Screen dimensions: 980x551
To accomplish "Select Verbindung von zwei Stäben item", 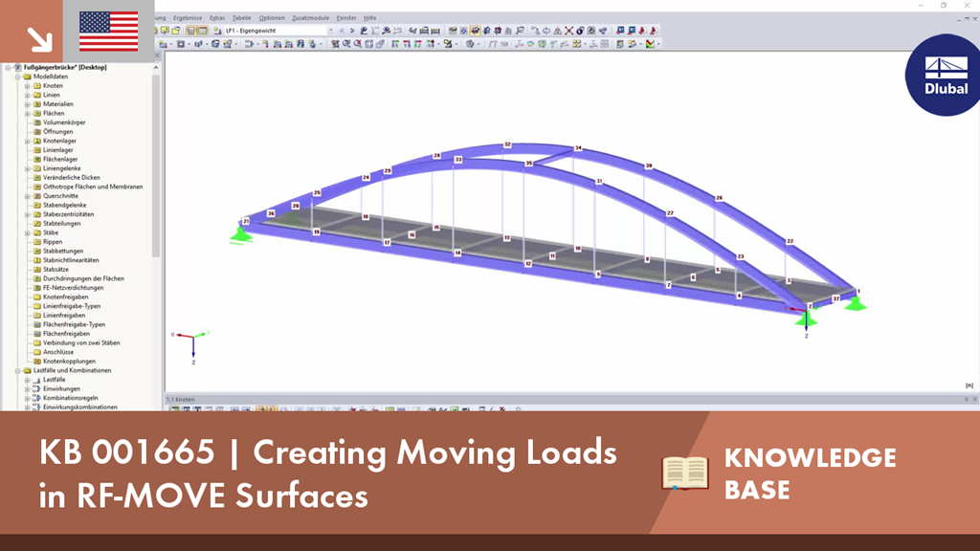I will (x=81, y=343).
